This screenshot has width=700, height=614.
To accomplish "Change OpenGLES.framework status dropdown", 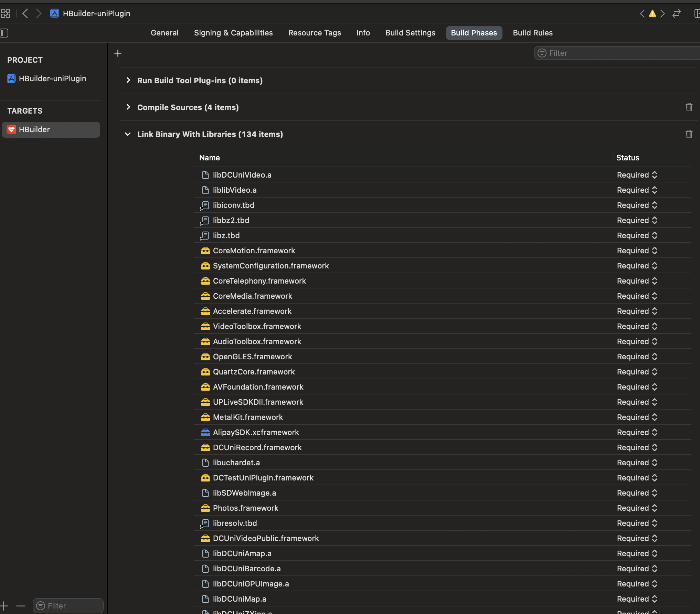I will [637, 357].
